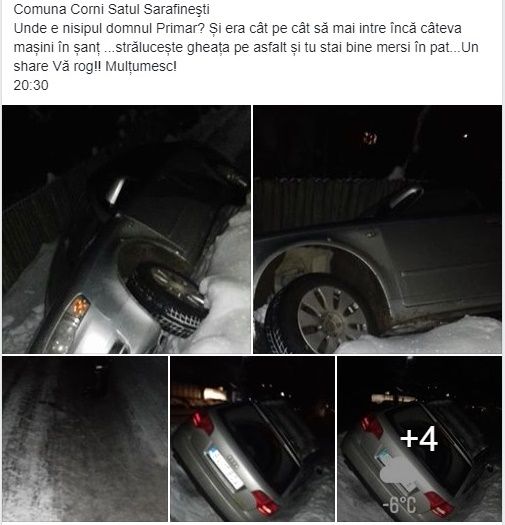505x525 pixels.
Task: Click the front tire in the first photo
Action: point(167,299)
